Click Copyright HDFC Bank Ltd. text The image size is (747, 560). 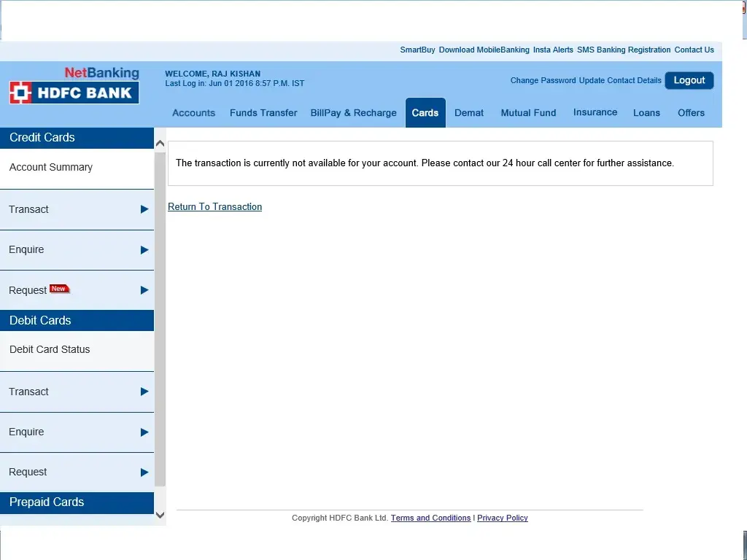tap(340, 518)
